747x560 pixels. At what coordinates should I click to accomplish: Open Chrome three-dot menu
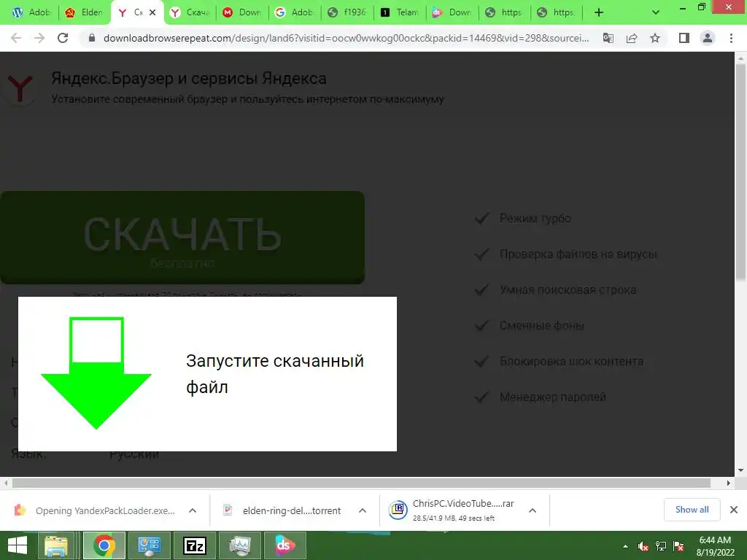pyautogui.click(x=731, y=38)
